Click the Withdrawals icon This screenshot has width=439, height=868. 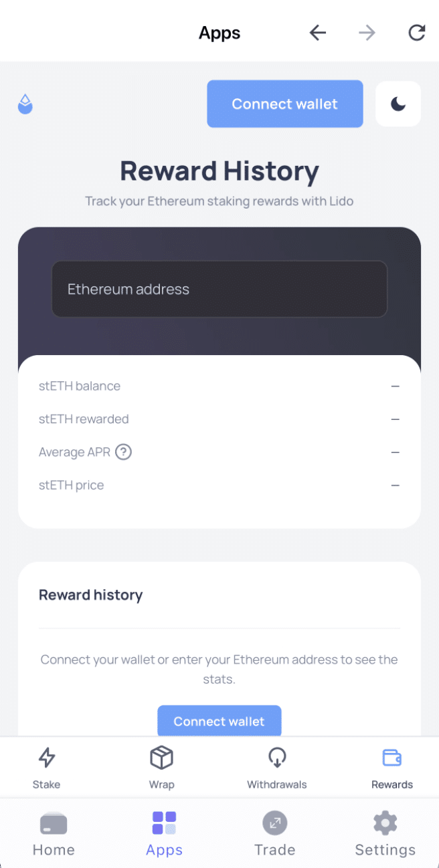click(x=276, y=759)
